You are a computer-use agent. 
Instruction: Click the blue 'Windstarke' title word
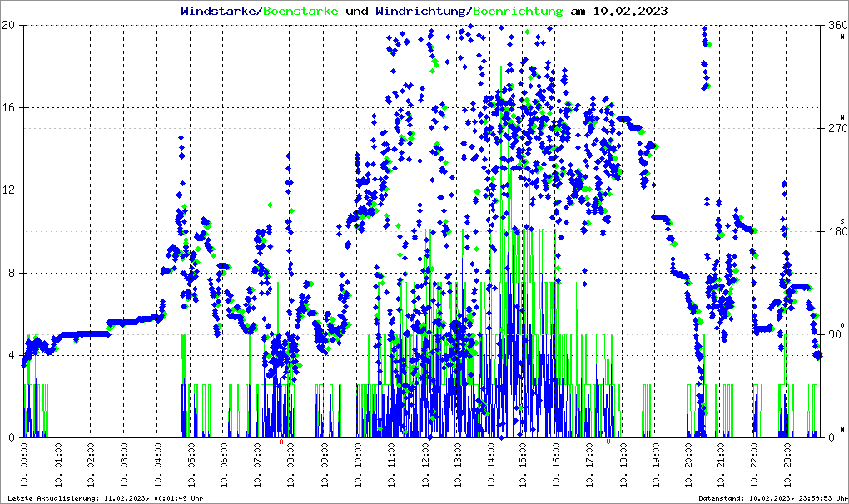(x=220, y=12)
